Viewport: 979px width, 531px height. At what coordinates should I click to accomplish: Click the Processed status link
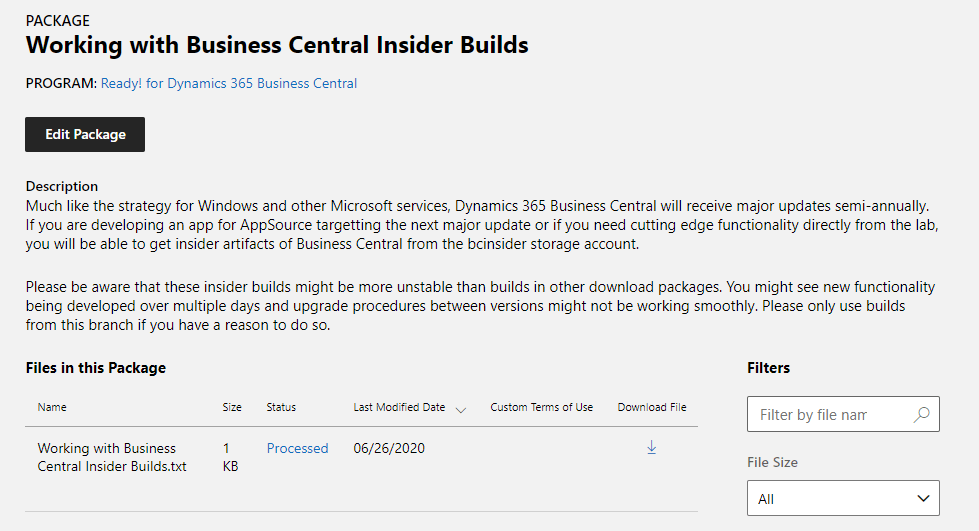(297, 449)
